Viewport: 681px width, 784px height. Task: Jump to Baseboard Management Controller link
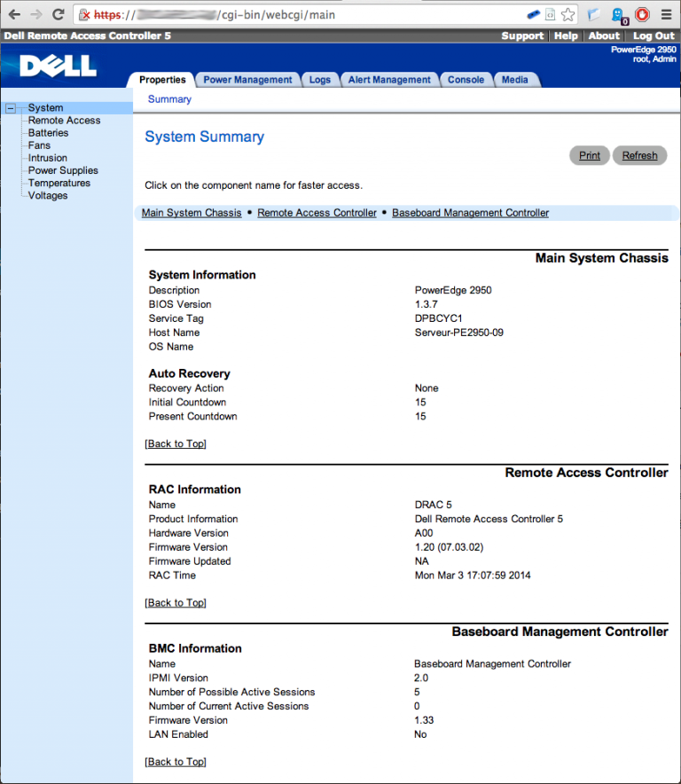pos(471,213)
